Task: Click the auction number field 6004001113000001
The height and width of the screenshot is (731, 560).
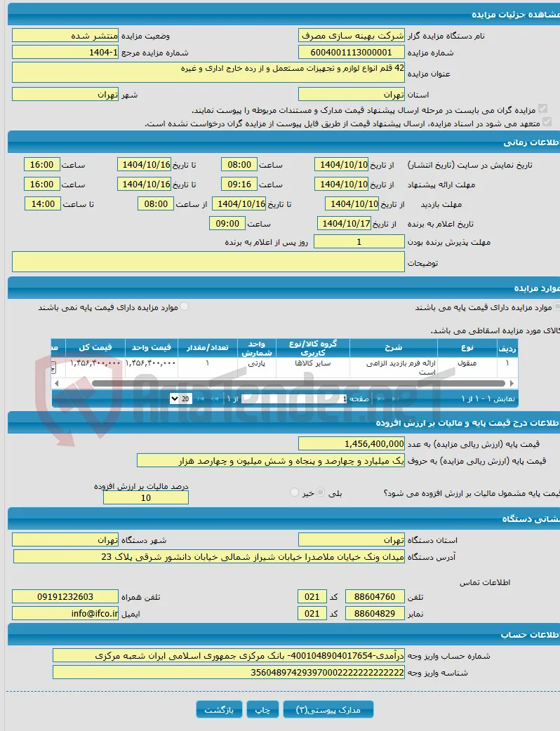Action: tap(352, 52)
